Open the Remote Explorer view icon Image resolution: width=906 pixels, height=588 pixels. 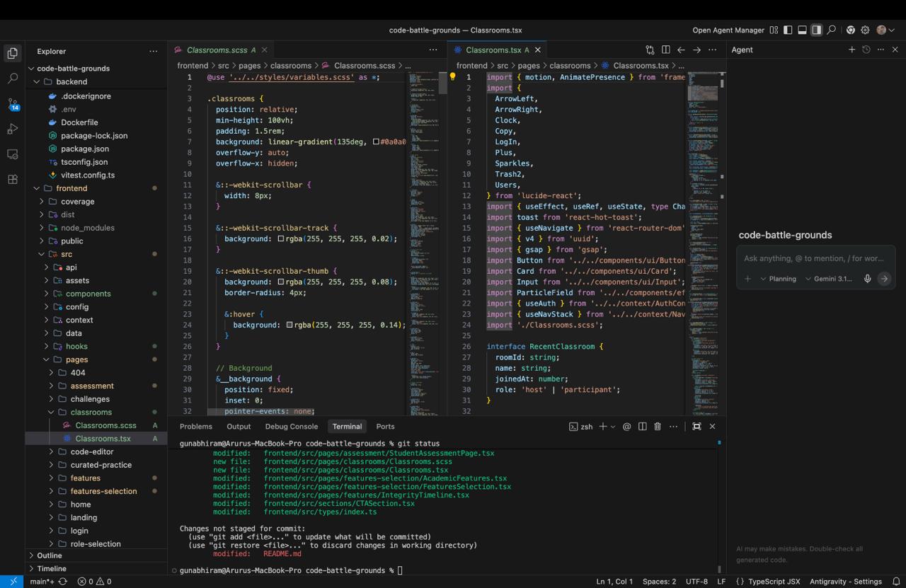(12, 154)
